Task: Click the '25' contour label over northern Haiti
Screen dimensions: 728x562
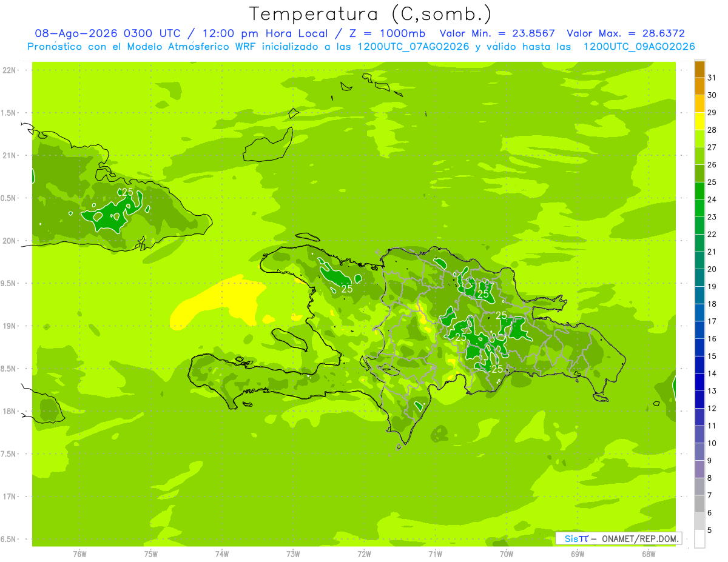Action: 347,289
